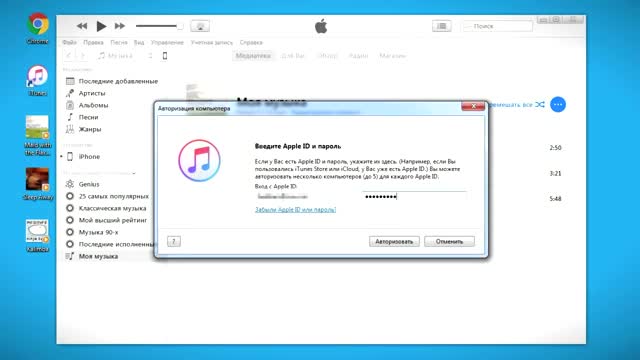Start playback with the play button
The image size is (640, 360).
coord(101,26)
